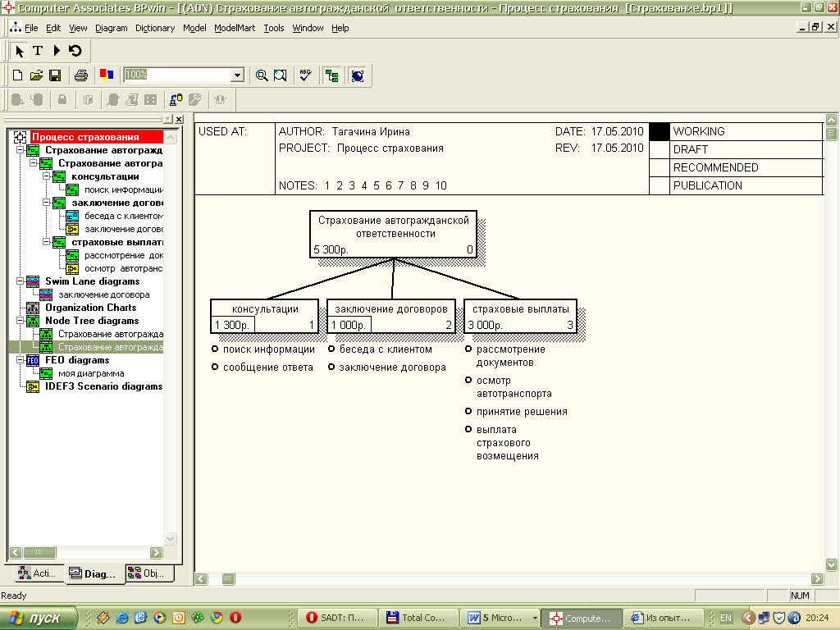Click the ModelMart key tool icon
Image resolution: width=840 pixels, height=630 pixels.
point(195,99)
